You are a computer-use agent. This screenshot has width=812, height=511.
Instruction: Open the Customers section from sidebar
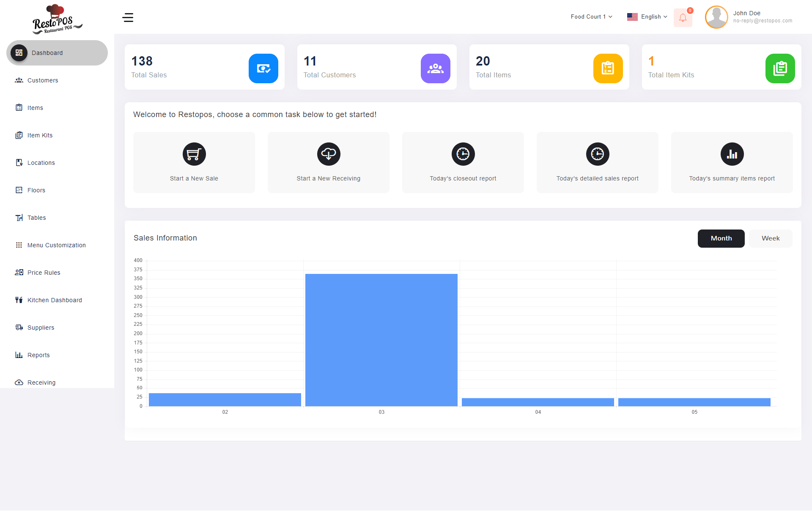click(42, 80)
